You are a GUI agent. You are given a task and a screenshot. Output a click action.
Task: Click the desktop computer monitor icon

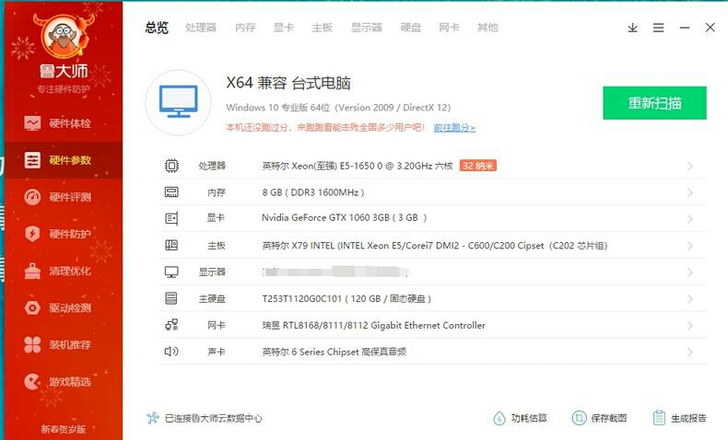pyautogui.click(x=178, y=102)
